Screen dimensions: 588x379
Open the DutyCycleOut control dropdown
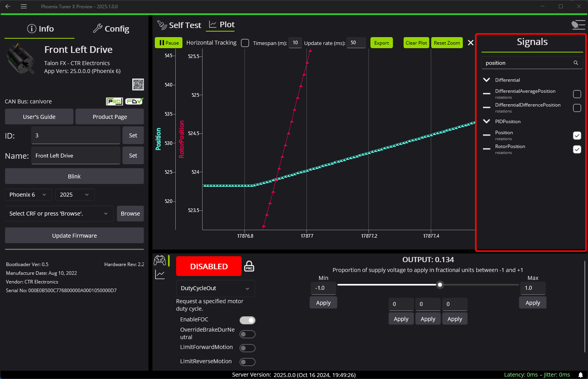(215, 288)
